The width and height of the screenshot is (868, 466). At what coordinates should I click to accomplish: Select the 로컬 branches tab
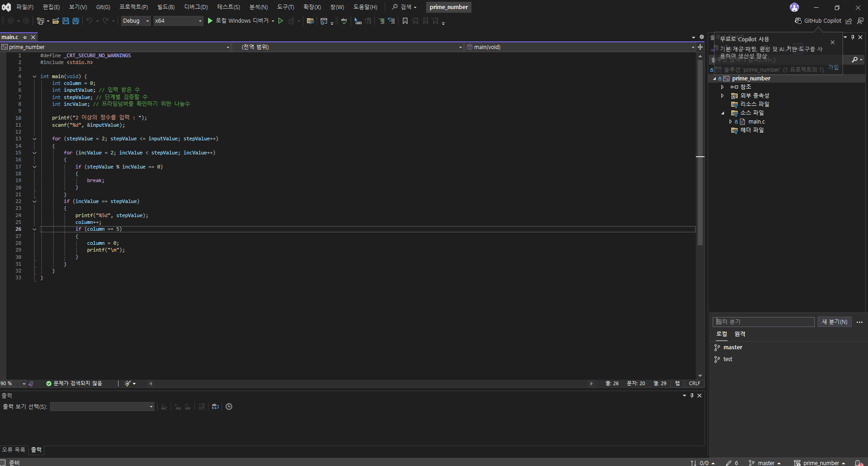click(722, 334)
